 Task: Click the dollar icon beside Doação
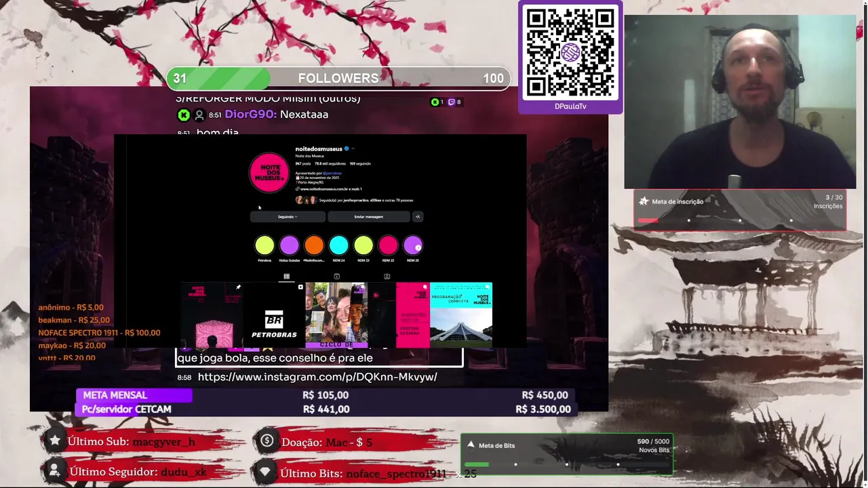pos(267,441)
